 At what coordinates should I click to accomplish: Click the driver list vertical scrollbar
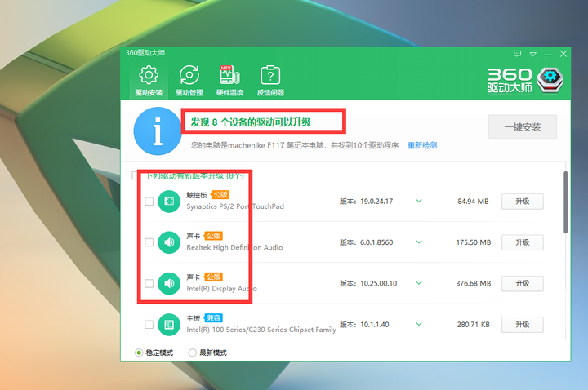(x=565, y=202)
